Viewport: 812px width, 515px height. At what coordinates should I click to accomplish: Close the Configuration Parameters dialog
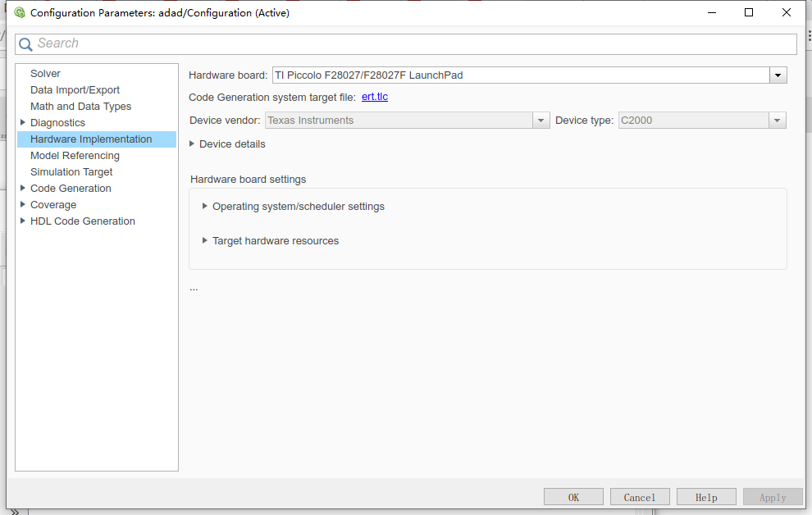786,12
